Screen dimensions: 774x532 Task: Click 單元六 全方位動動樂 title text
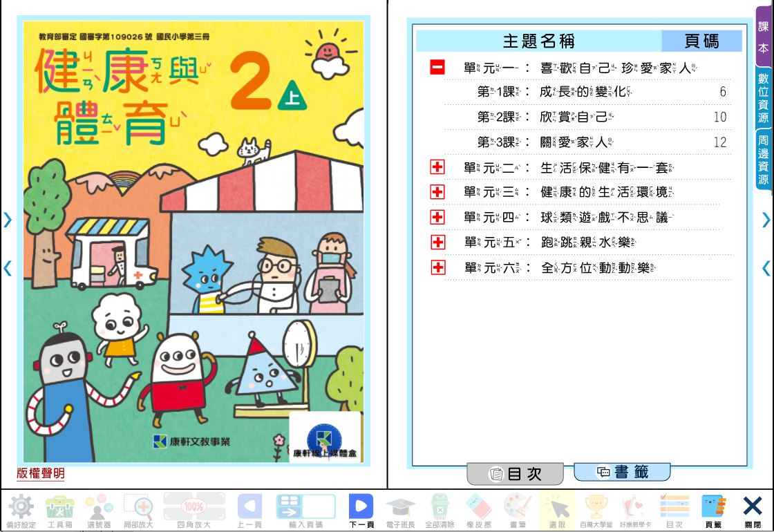(x=560, y=267)
